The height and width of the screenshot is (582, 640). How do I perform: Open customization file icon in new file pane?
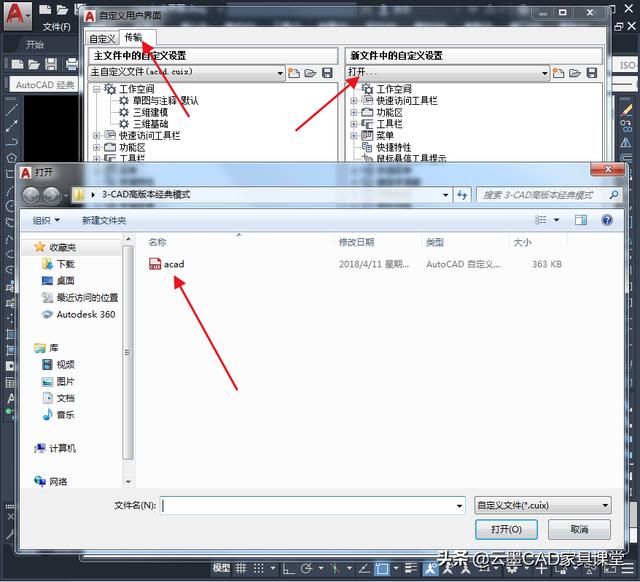[575, 73]
